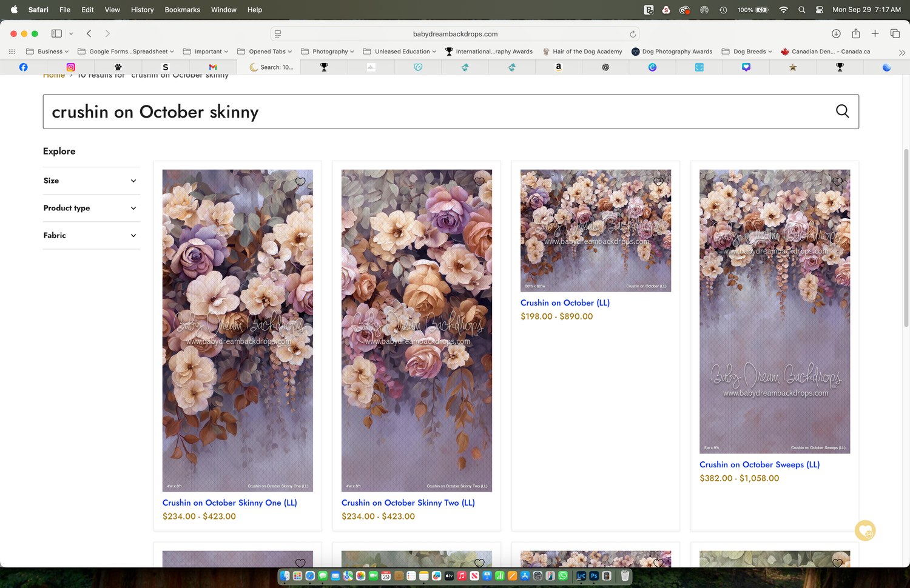Reload the page with the refresh icon
910x588 pixels.
[632, 34]
